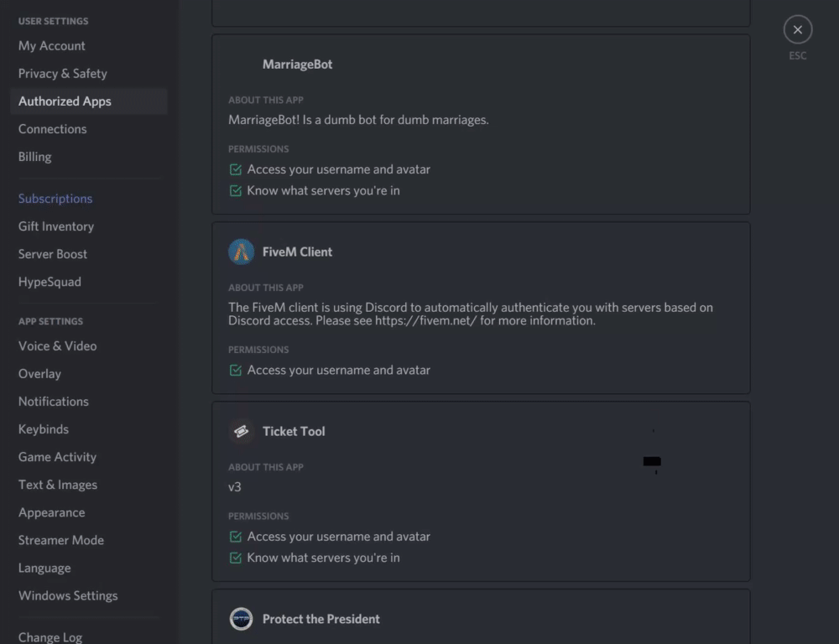Select Billing in the sidebar
The height and width of the screenshot is (644, 839).
pyautogui.click(x=35, y=157)
